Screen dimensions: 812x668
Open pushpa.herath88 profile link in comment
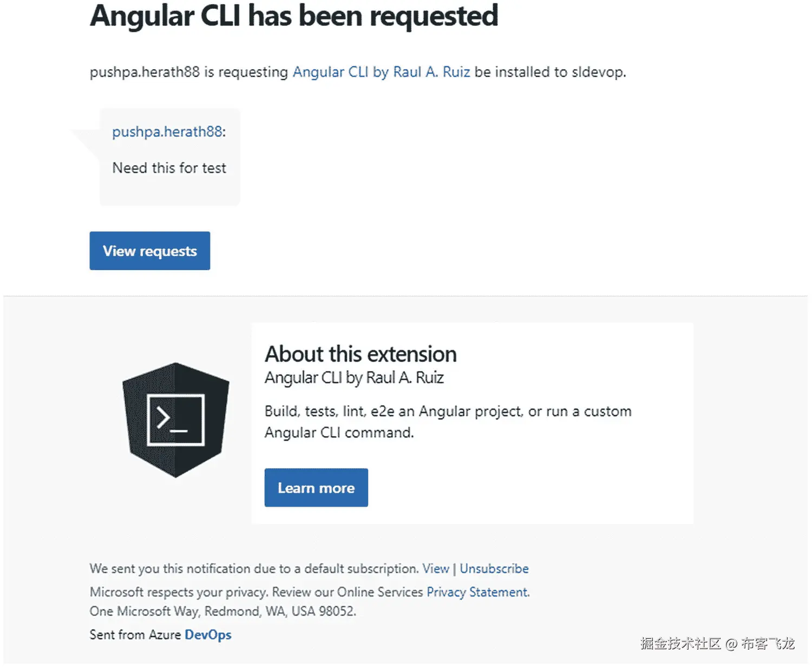(167, 132)
